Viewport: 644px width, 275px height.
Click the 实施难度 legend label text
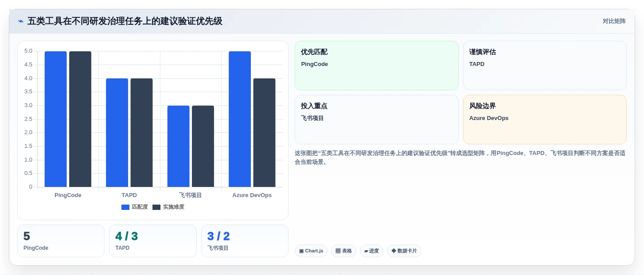coord(174,207)
